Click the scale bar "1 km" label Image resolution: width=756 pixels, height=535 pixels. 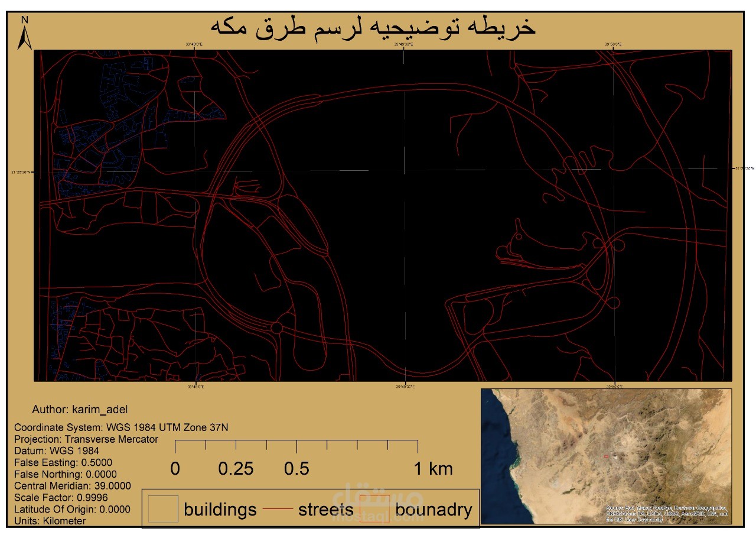tap(433, 469)
